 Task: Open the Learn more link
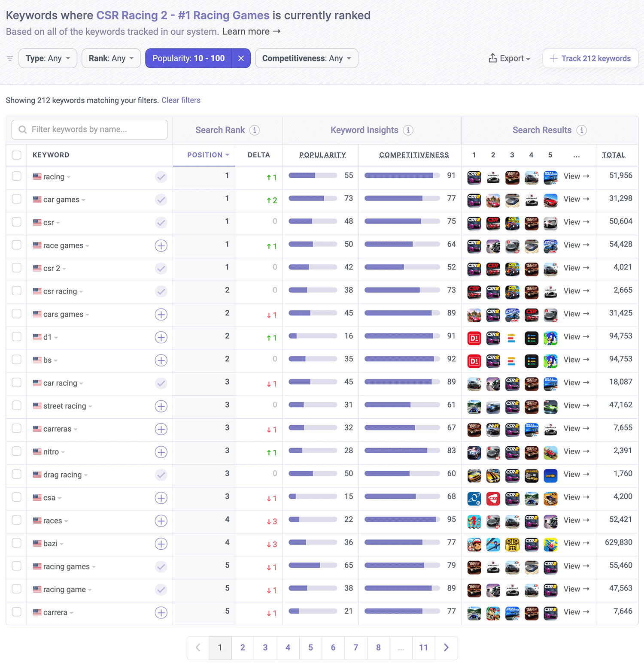(x=251, y=32)
